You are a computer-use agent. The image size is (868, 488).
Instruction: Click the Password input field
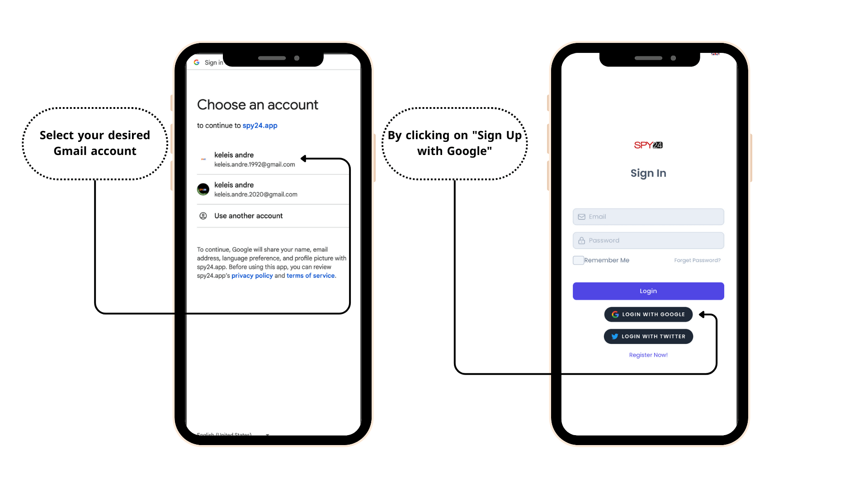[x=648, y=240]
